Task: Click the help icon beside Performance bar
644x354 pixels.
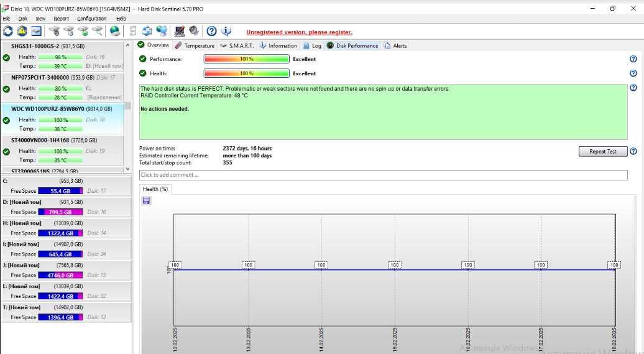Action: [633, 59]
